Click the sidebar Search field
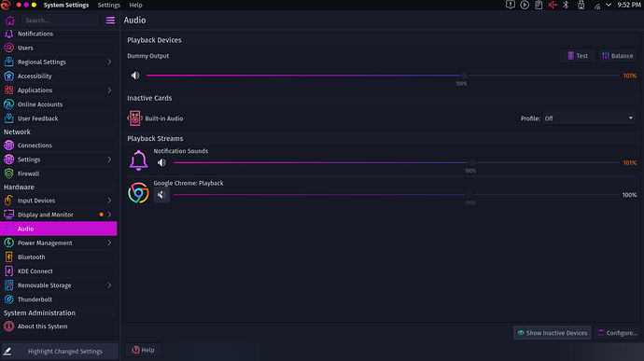This screenshot has height=361, width=644. click(61, 21)
